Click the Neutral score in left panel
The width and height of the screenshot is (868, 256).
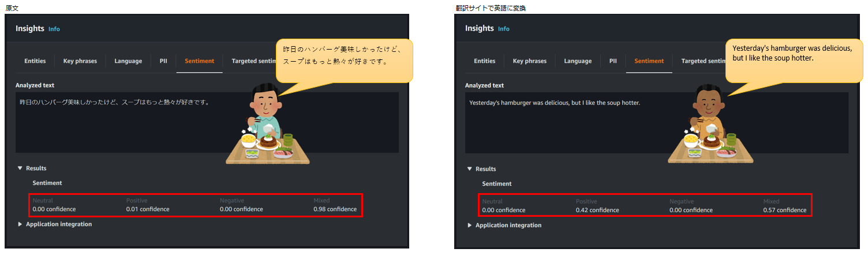click(54, 209)
